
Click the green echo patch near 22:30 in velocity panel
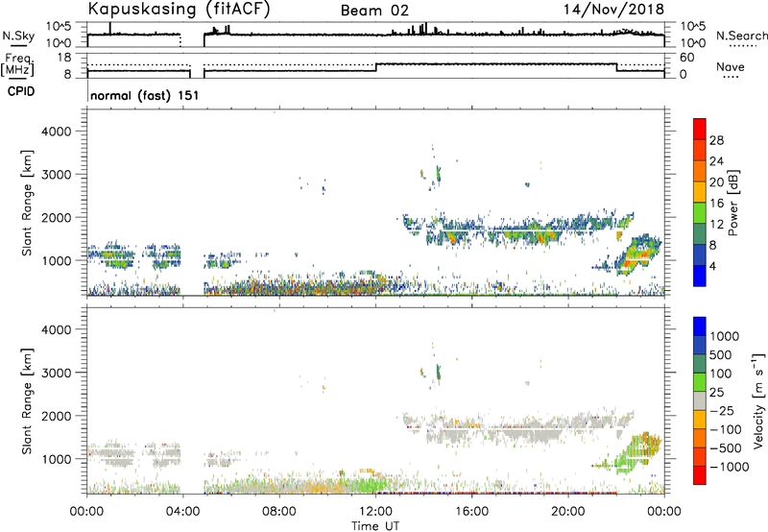pos(628,458)
